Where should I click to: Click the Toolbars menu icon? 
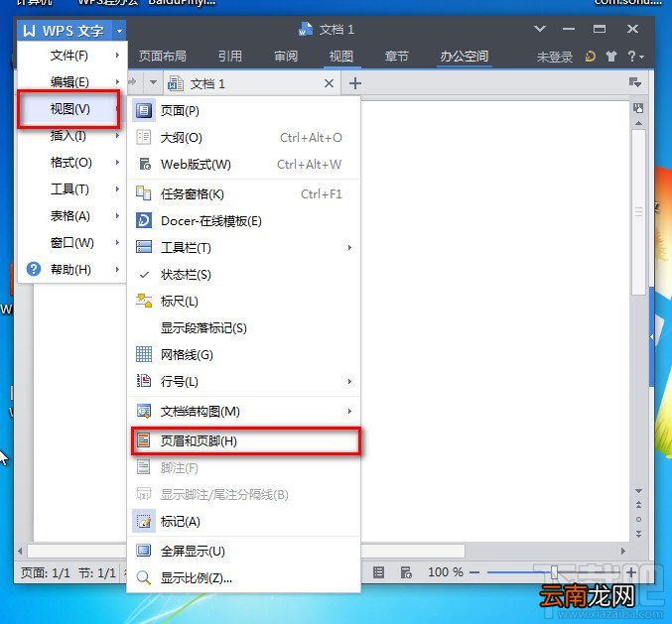click(144, 247)
